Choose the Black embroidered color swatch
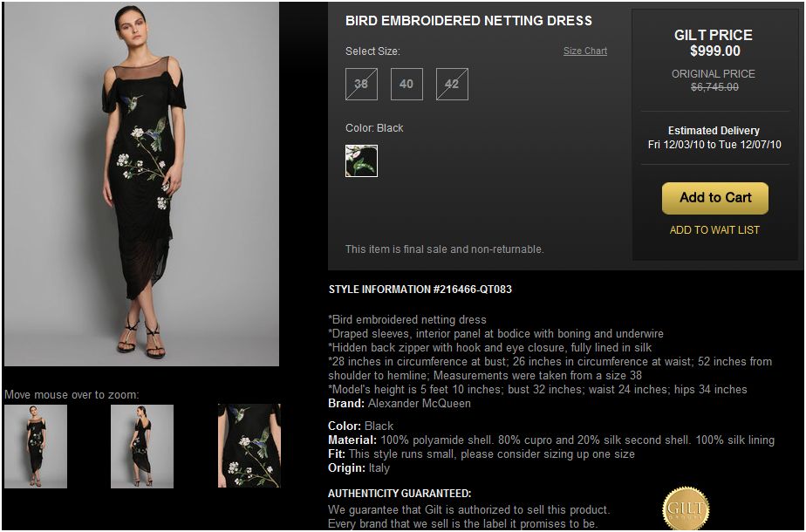 361,160
